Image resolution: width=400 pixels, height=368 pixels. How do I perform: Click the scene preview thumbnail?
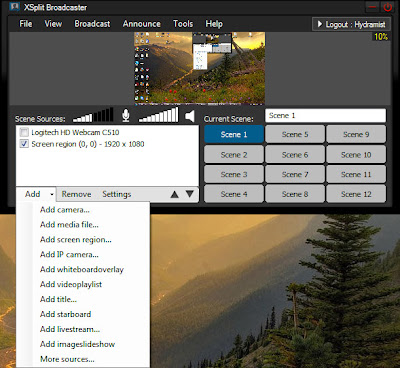(200, 68)
